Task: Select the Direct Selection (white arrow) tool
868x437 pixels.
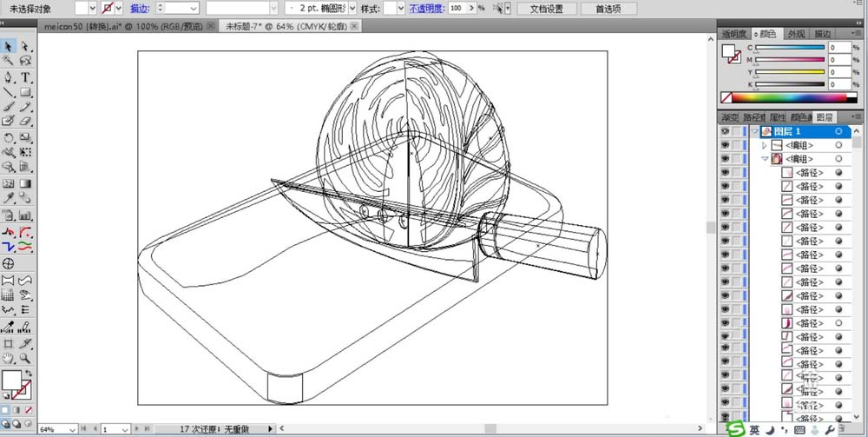Action: 25,47
